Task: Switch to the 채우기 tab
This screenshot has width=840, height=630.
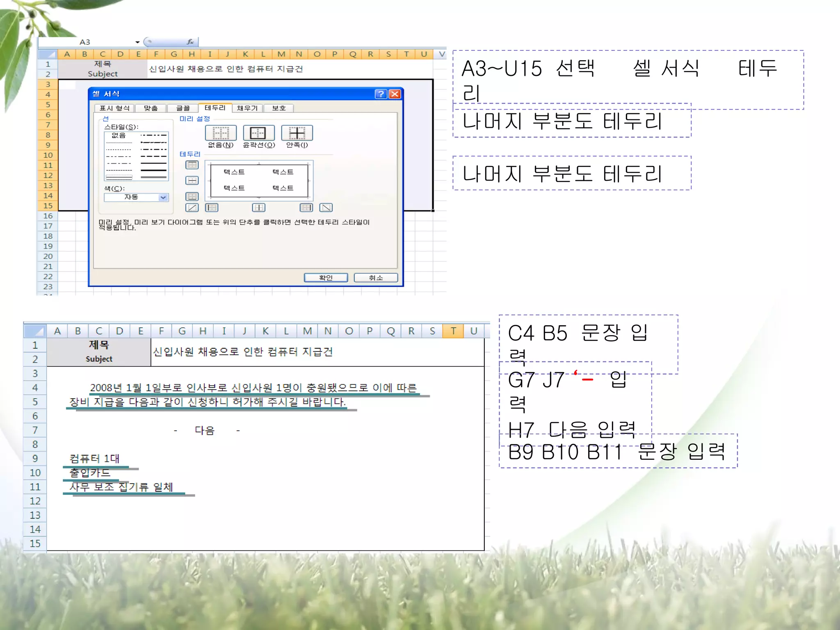Action: (247, 108)
